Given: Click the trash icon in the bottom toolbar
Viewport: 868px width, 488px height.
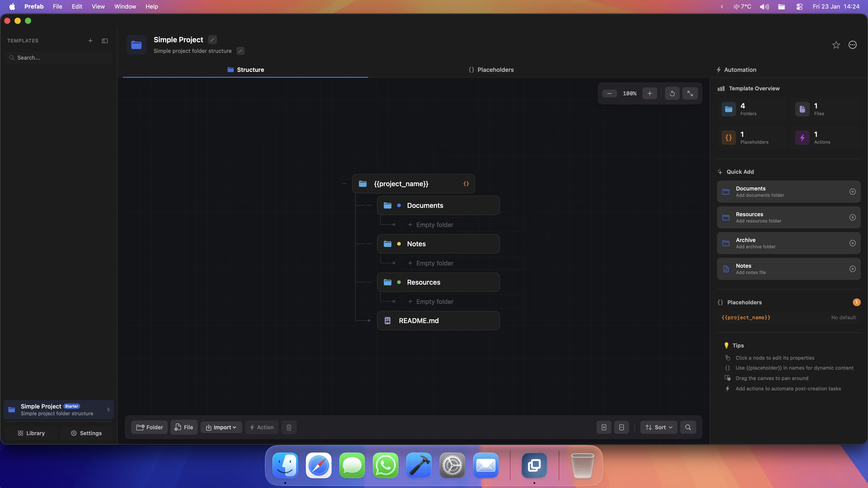Looking at the screenshot, I should (289, 427).
